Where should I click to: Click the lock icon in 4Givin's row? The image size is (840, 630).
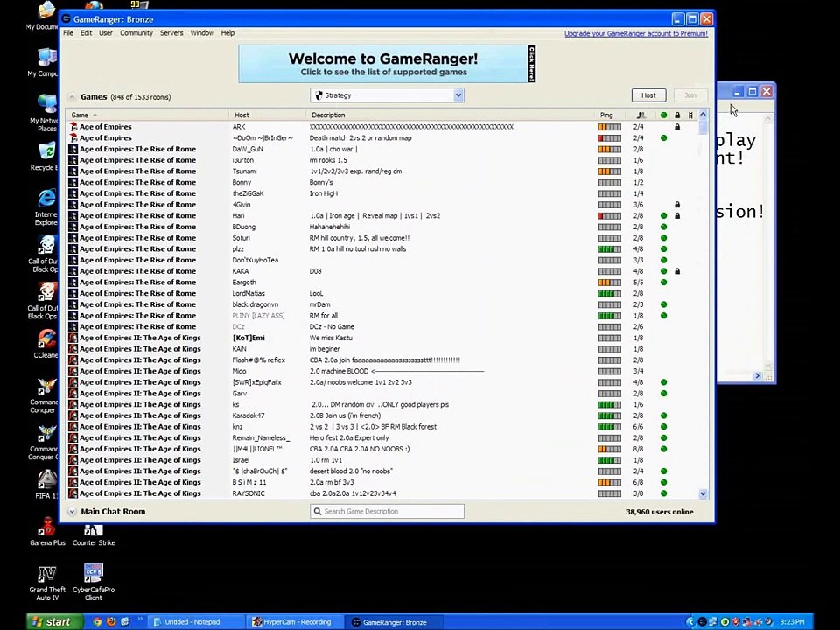(x=677, y=205)
